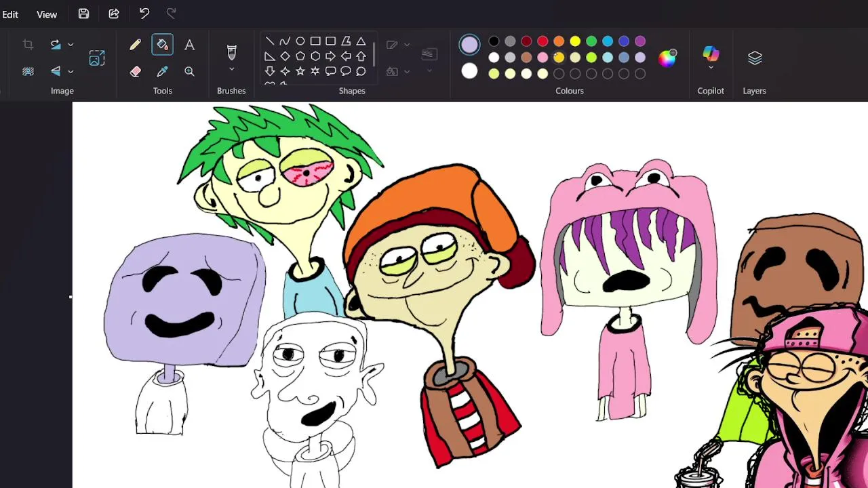Image resolution: width=868 pixels, height=488 pixels.
Task: Expand the Copilot dropdown chevron
Action: [x=711, y=68]
